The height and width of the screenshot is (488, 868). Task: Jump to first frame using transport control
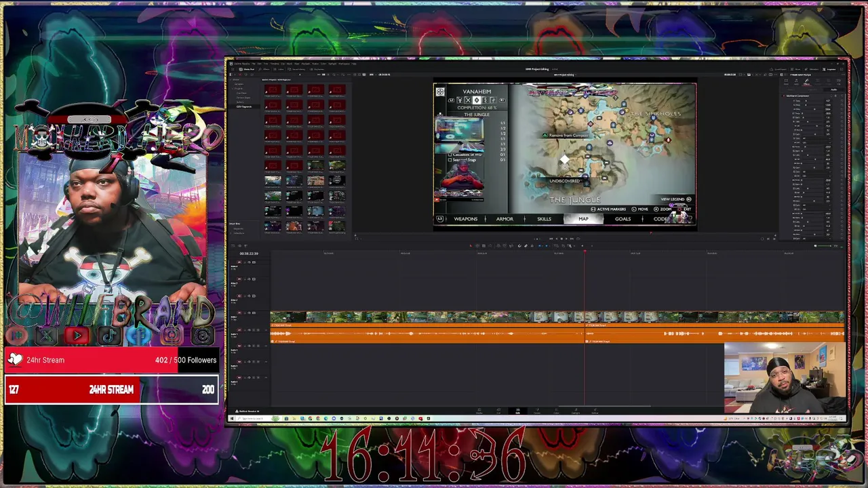pos(551,239)
